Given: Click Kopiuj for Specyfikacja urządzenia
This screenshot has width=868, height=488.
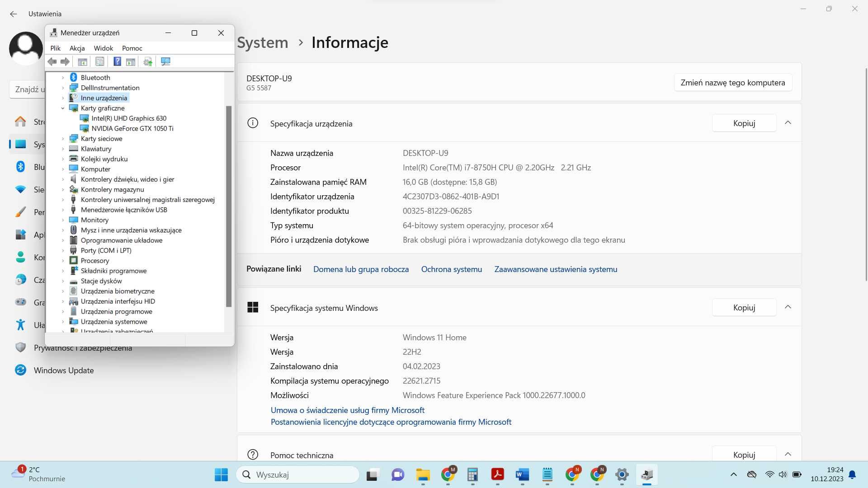Looking at the screenshot, I should pos(744,123).
